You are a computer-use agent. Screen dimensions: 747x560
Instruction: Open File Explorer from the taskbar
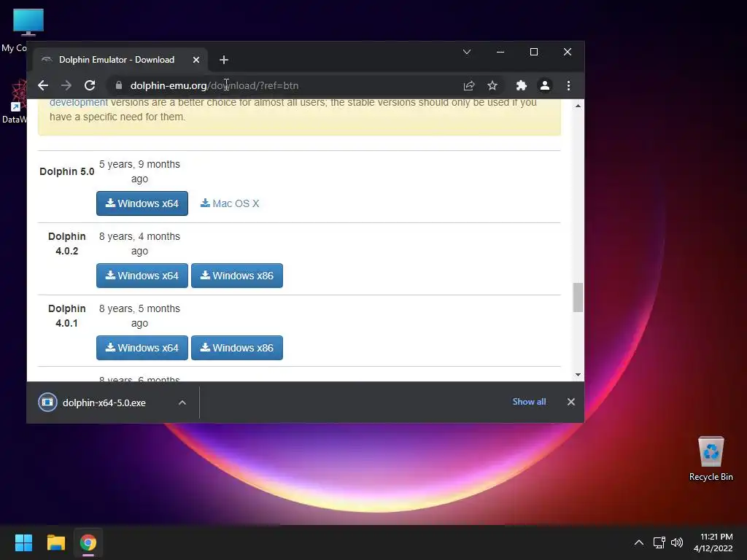(x=55, y=542)
